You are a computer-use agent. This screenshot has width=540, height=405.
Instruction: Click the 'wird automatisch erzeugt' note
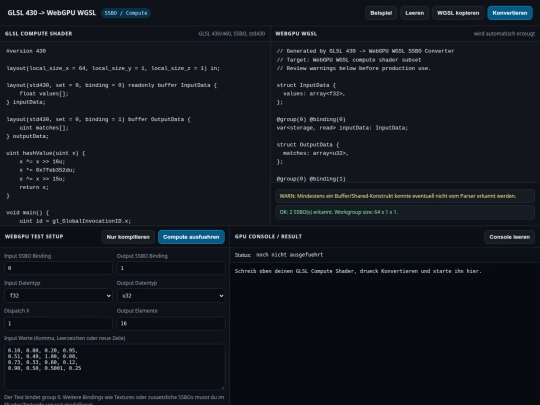point(504,34)
